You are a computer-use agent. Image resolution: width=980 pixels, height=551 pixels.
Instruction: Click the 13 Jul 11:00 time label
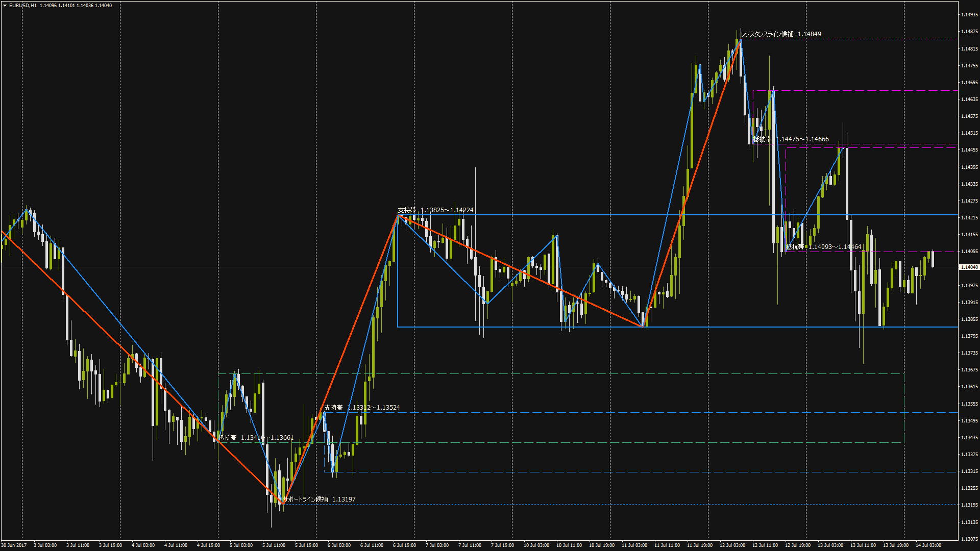[863, 545]
